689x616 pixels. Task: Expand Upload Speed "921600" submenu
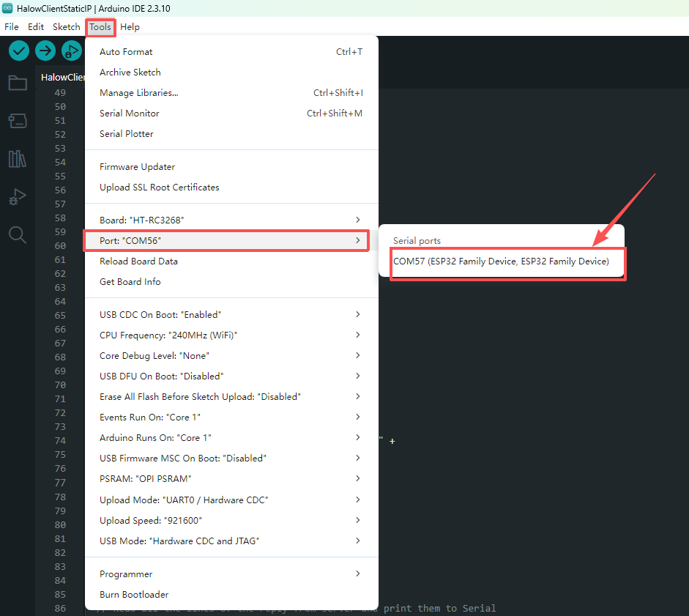pyautogui.click(x=231, y=521)
